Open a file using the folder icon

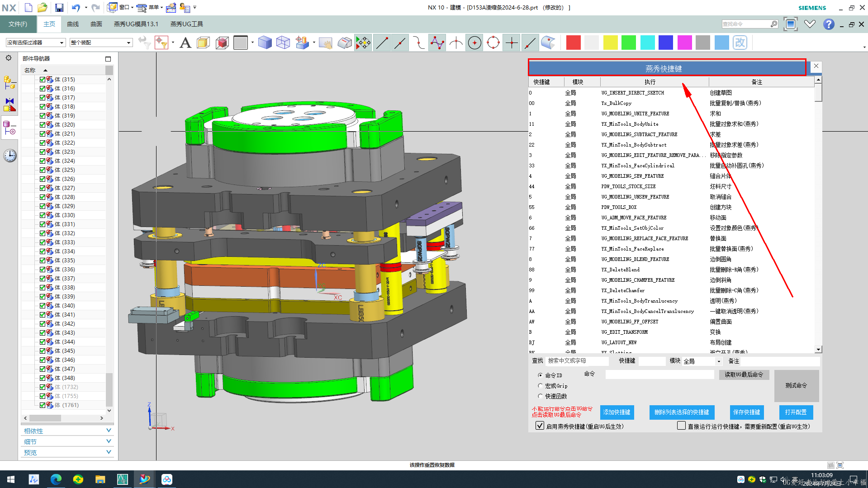(x=43, y=7)
